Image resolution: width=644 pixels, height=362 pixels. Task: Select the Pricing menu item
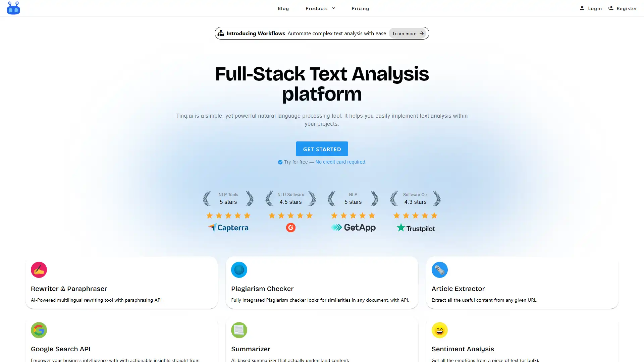[x=360, y=8]
